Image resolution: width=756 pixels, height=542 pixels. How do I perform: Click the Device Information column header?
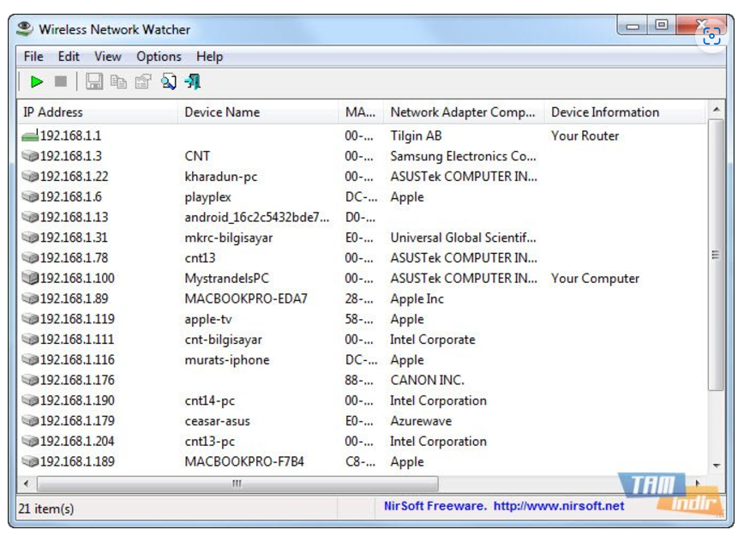click(605, 112)
